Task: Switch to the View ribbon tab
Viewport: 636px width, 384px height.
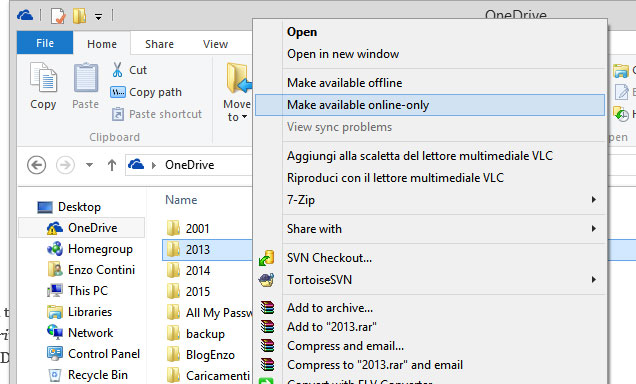Action: pyautogui.click(x=215, y=44)
